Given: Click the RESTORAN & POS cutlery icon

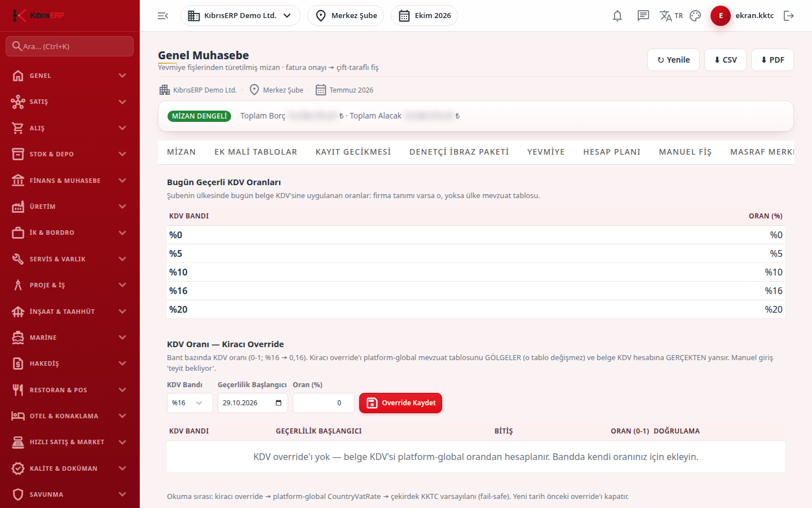Looking at the screenshot, I should pyautogui.click(x=18, y=390).
